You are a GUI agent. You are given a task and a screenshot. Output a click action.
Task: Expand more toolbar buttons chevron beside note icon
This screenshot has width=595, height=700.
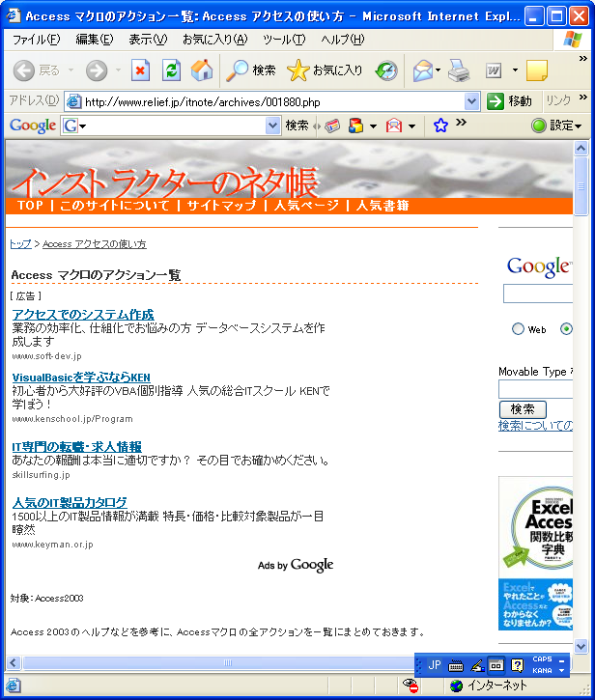(x=583, y=59)
